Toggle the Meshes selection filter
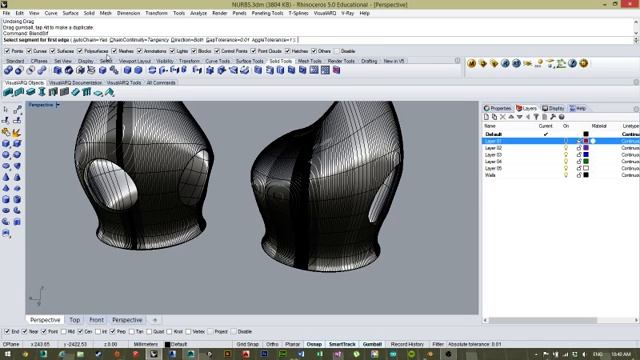 pyautogui.click(x=114, y=51)
